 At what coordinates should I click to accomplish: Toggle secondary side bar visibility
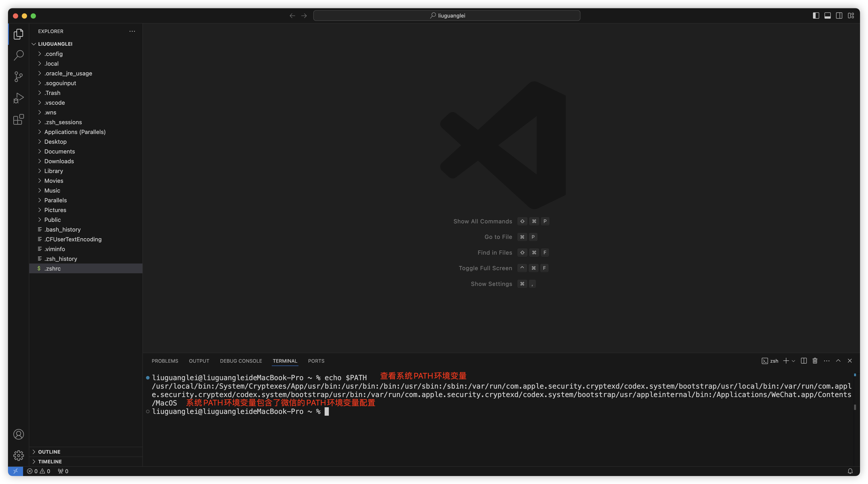(x=839, y=16)
